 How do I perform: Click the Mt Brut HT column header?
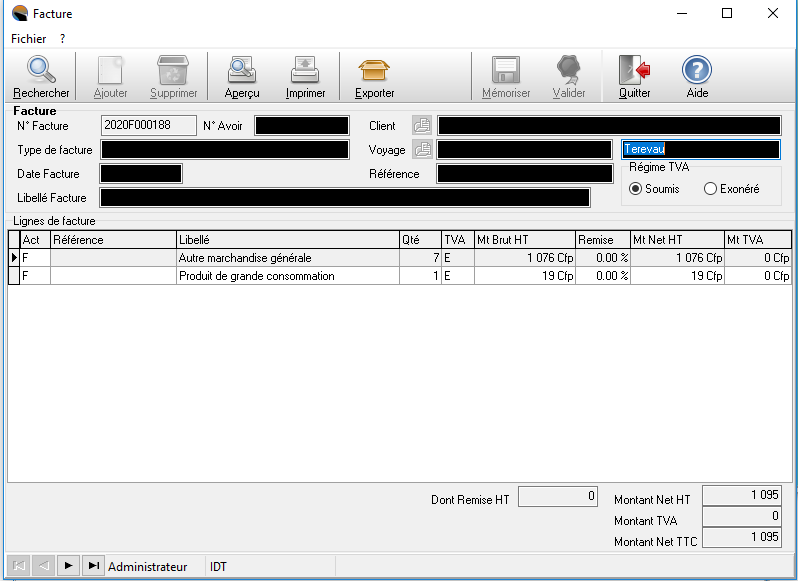(524, 240)
